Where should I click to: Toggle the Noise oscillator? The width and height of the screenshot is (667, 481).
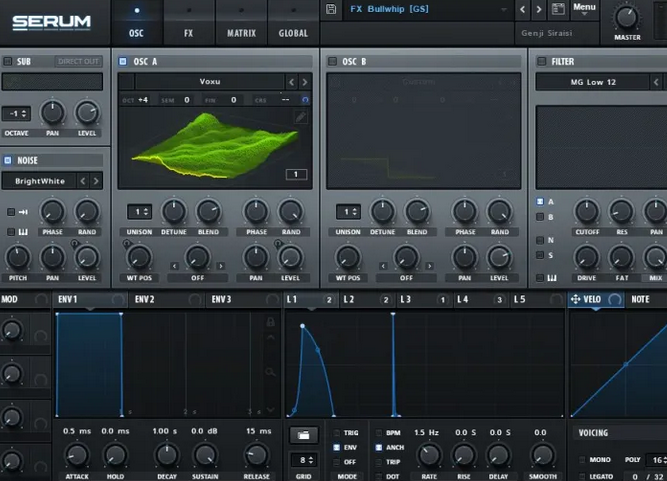(8, 160)
